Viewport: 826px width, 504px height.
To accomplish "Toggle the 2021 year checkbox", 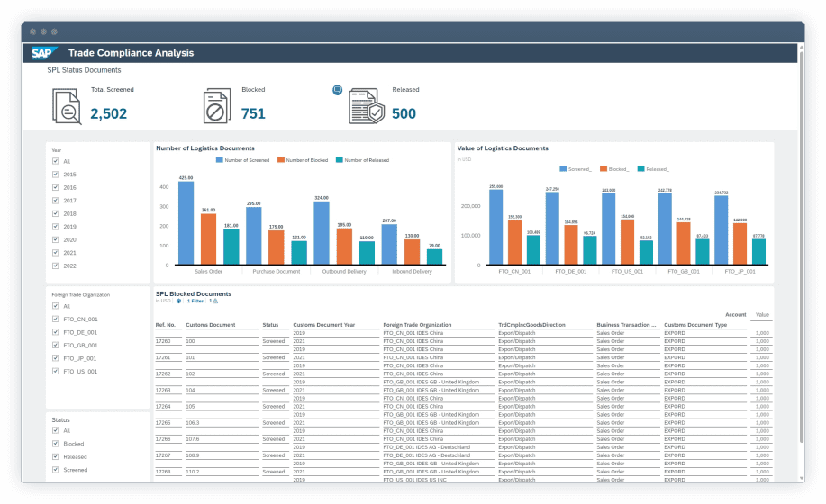I will pos(55,253).
